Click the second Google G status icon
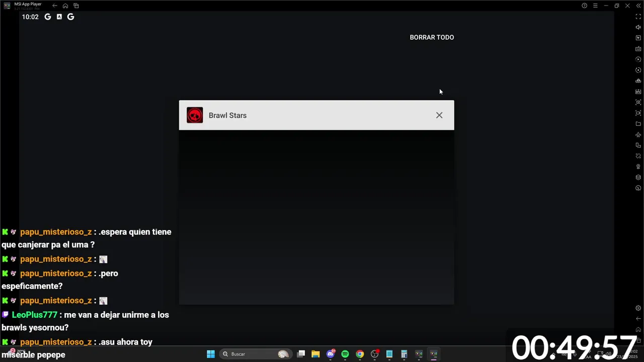This screenshot has height=362, width=644. (x=71, y=17)
